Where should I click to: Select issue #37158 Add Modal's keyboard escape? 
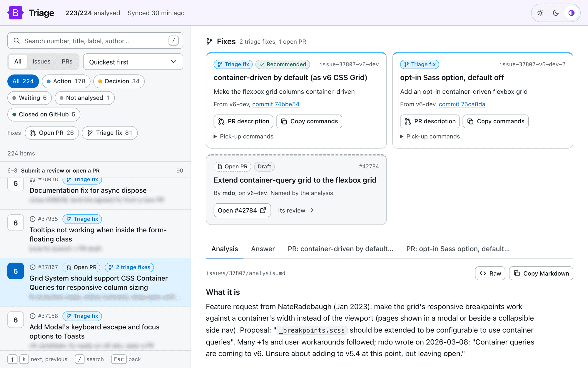tap(95, 328)
